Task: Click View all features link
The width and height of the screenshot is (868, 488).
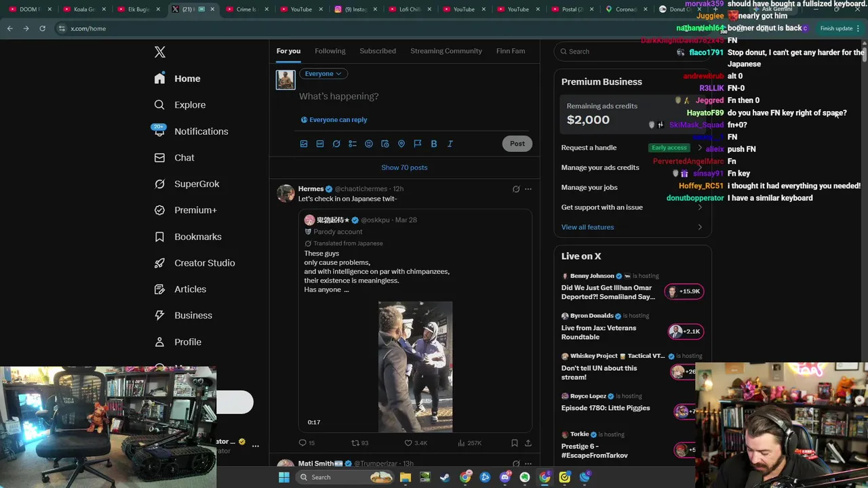Action: point(587,227)
